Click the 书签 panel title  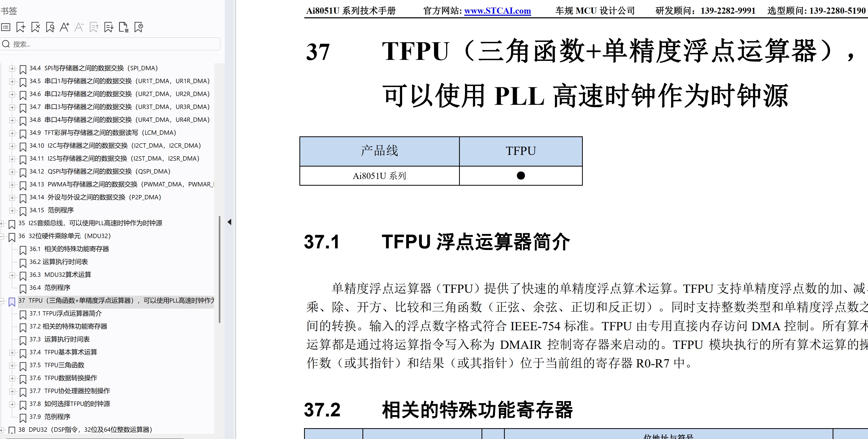pyautogui.click(x=9, y=11)
